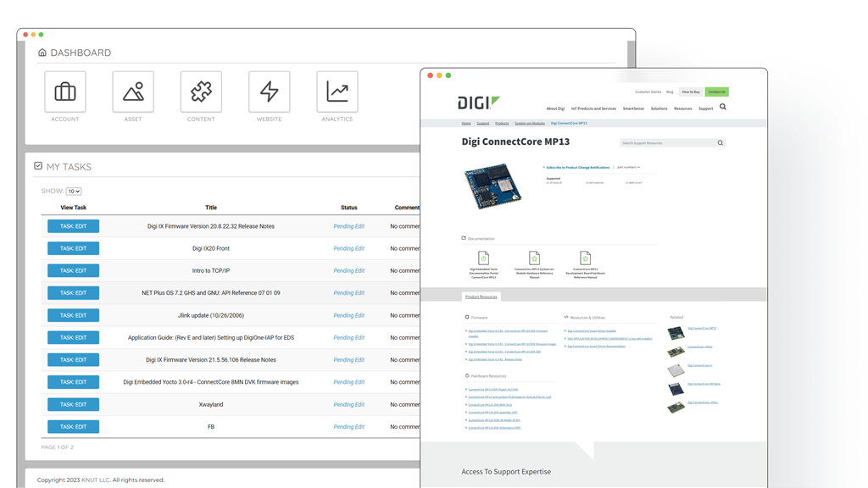Open the Analytics chart icon

click(x=337, y=91)
